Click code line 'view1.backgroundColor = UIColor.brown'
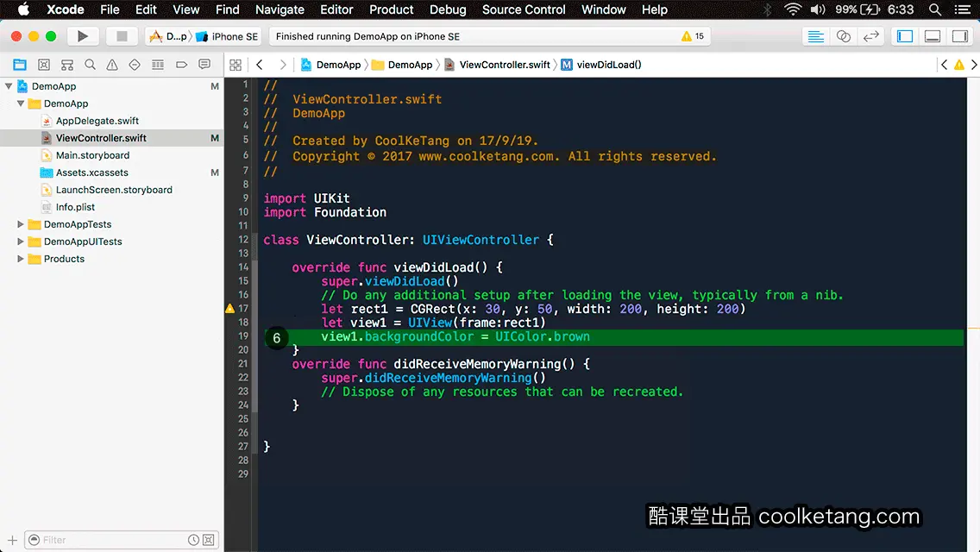 click(x=455, y=336)
